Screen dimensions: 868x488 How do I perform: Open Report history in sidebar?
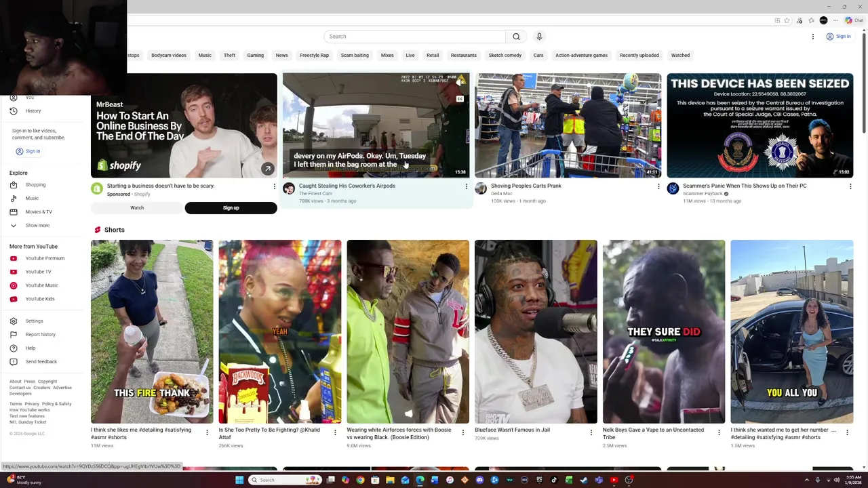[40, 334]
